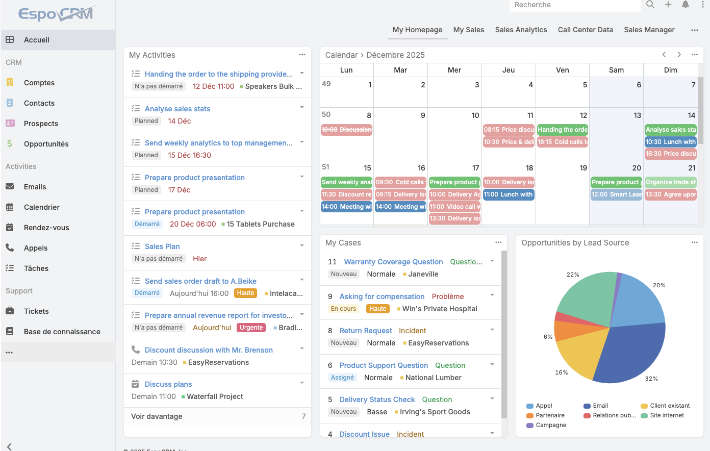Open Discount discussion with Mr. Brenson

208,350
